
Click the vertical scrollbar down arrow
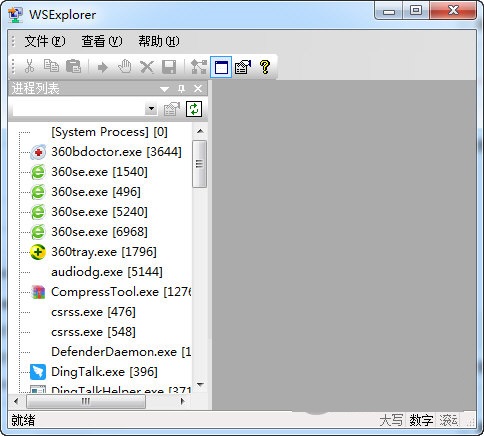click(x=200, y=384)
